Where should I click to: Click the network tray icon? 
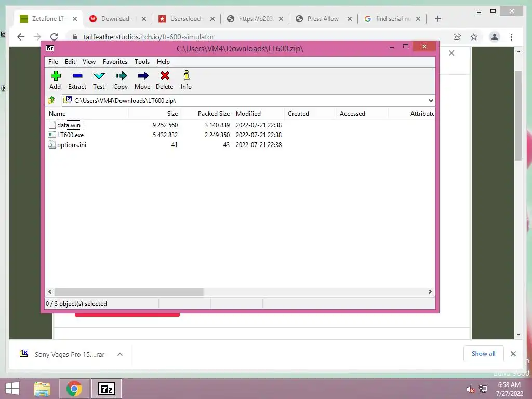pos(483,389)
